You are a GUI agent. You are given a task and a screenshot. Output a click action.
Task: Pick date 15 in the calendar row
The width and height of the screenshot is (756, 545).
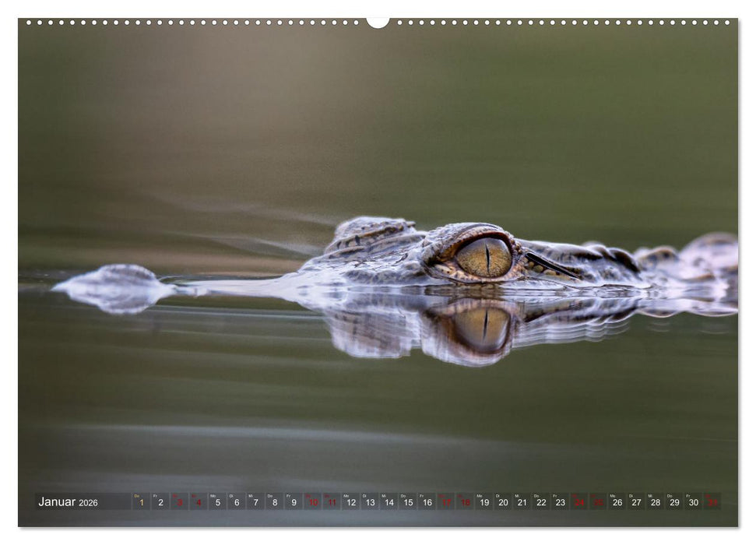(408, 502)
